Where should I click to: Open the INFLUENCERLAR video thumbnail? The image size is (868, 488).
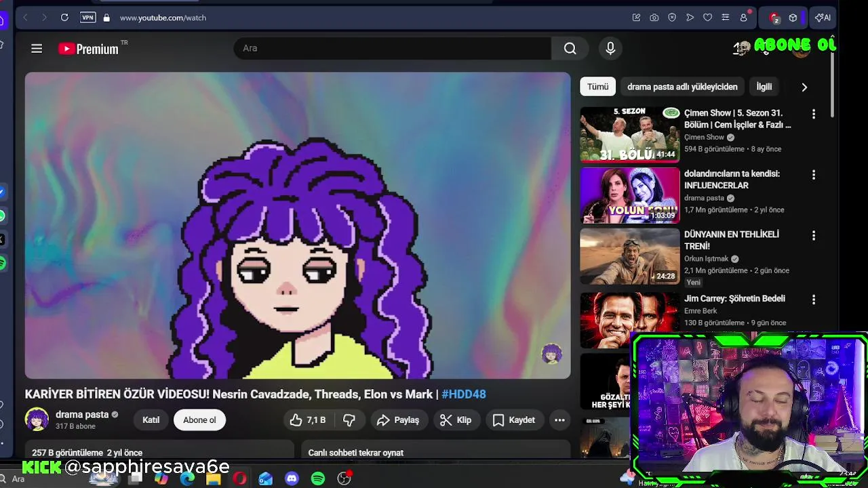629,195
